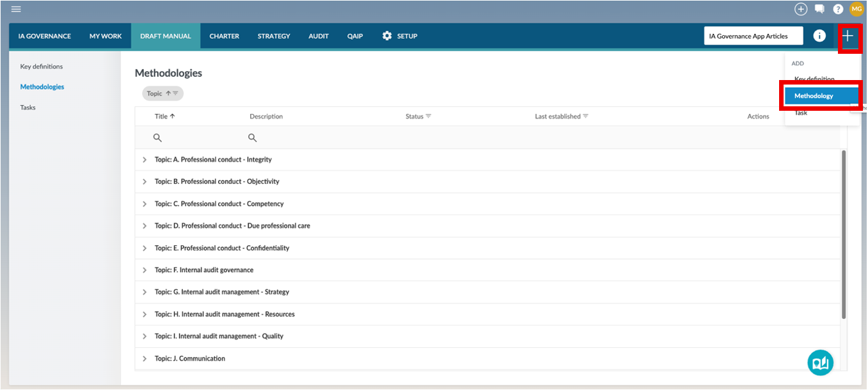Switch to the QAIP tab
The image size is (868, 390).
click(x=355, y=37)
